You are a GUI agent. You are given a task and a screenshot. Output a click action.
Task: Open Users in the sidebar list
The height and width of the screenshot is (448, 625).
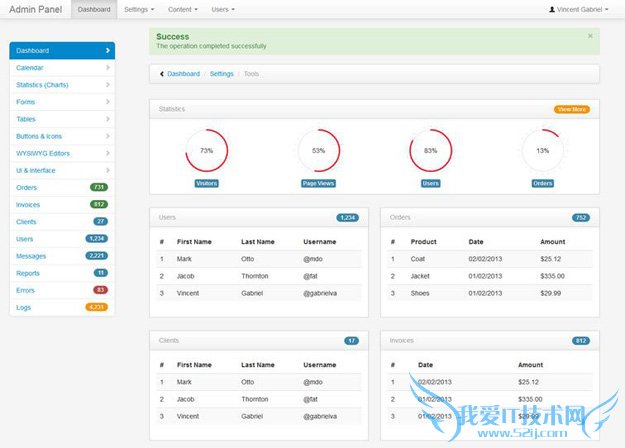click(x=62, y=239)
